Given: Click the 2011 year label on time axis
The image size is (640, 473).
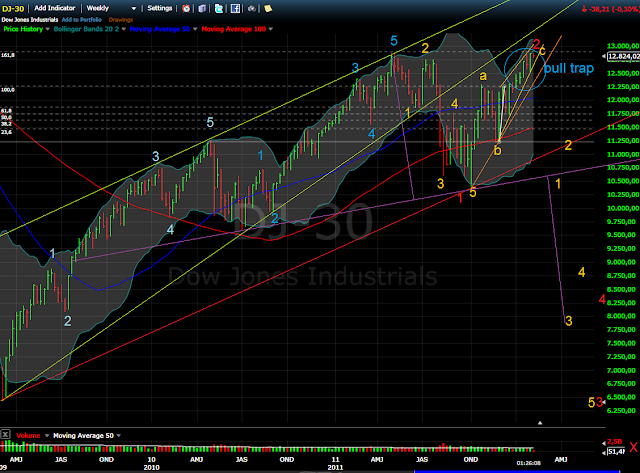Looking at the screenshot, I should pyautogui.click(x=335, y=468).
